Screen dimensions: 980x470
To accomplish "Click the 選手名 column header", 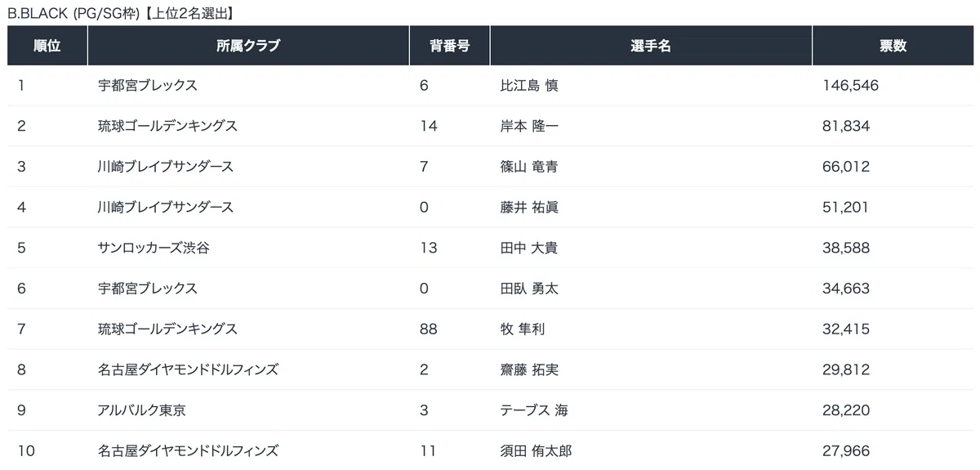I will pos(651,46).
